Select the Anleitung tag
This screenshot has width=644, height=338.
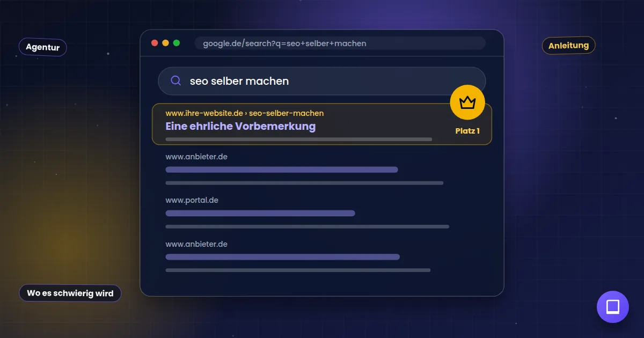point(568,46)
